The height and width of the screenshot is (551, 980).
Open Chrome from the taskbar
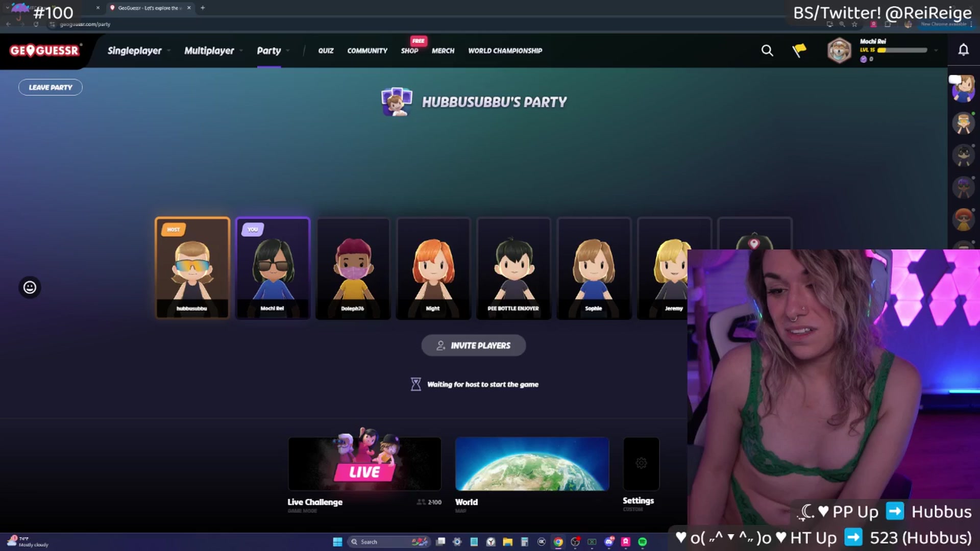coord(558,542)
